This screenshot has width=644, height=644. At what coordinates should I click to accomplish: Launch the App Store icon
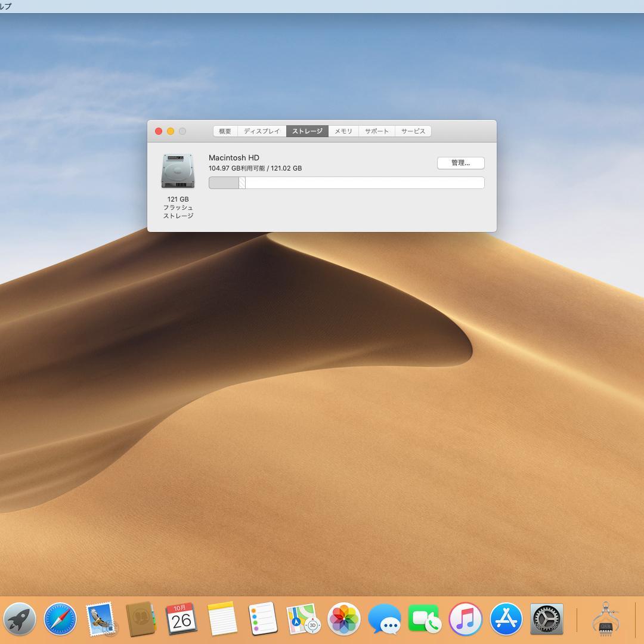(506, 619)
